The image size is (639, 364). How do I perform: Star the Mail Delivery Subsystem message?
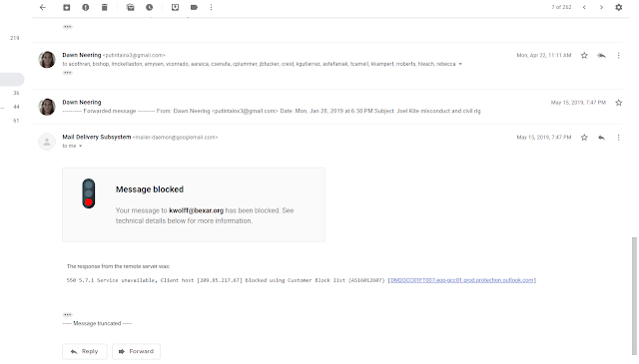584,138
